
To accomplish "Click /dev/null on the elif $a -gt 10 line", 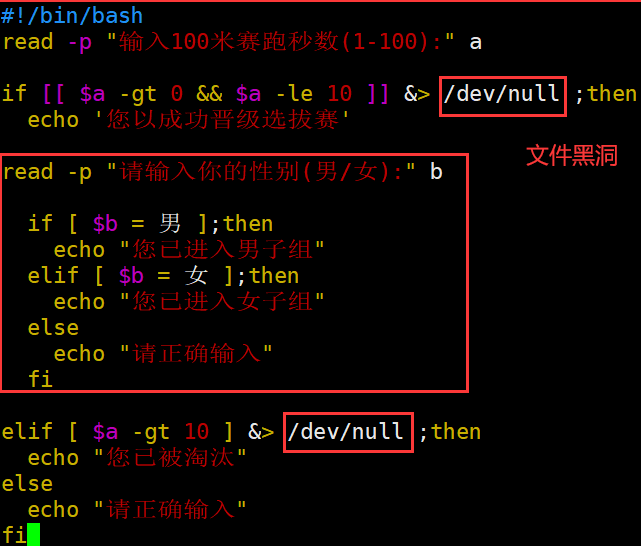I will click(x=346, y=432).
